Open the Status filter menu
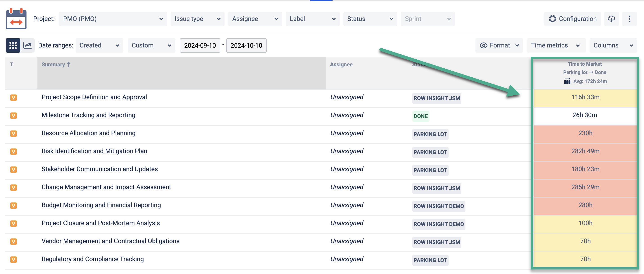Viewport: 644px width, 274px height. coord(370,19)
